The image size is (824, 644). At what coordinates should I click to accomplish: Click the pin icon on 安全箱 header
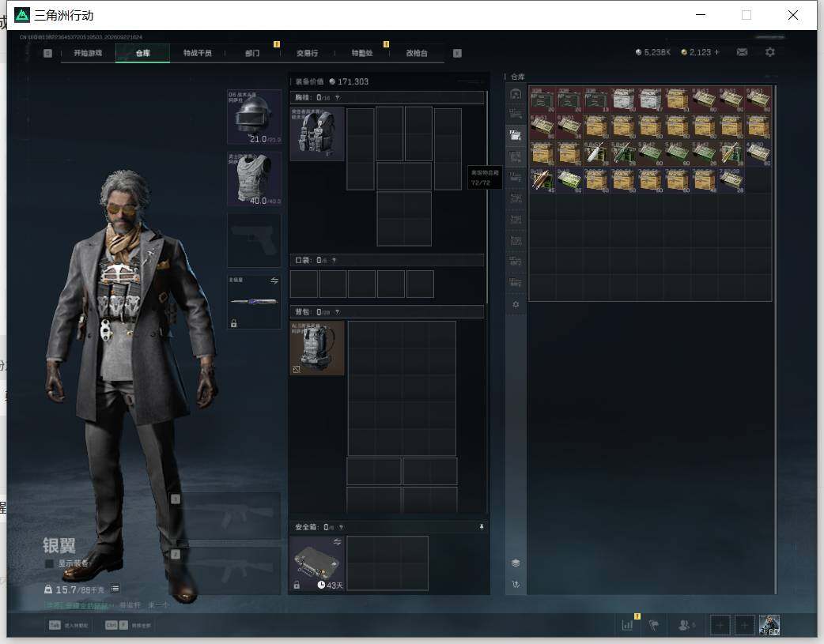pyautogui.click(x=482, y=527)
